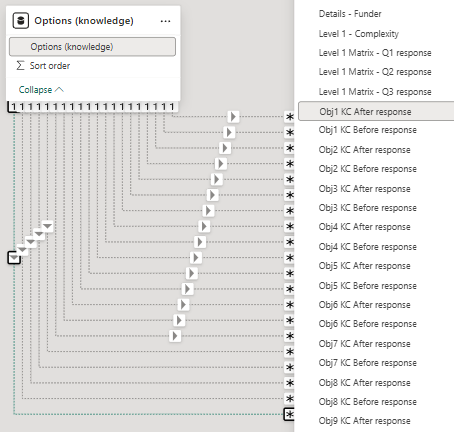The width and height of the screenshot is (454, 432).
Task: Select Obj1 KC Before response
Action: click(x=368, y=130)
